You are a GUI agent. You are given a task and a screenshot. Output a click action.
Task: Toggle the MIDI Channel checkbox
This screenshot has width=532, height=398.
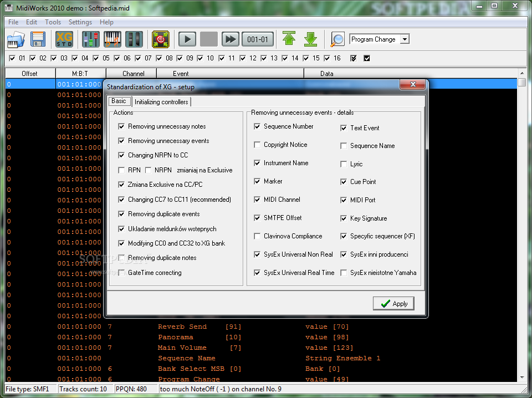[257, 200]
